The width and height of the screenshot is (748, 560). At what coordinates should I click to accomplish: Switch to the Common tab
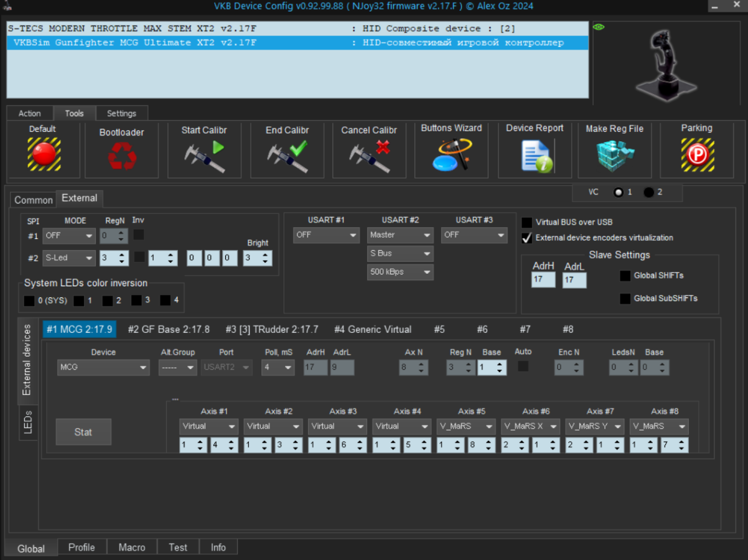pos(34,200)
